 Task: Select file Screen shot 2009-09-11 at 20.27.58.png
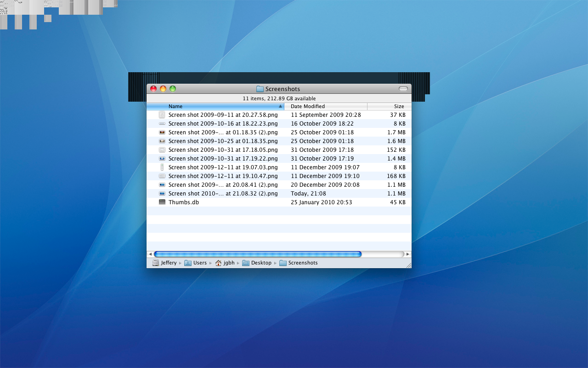click(x=223, y=115)
